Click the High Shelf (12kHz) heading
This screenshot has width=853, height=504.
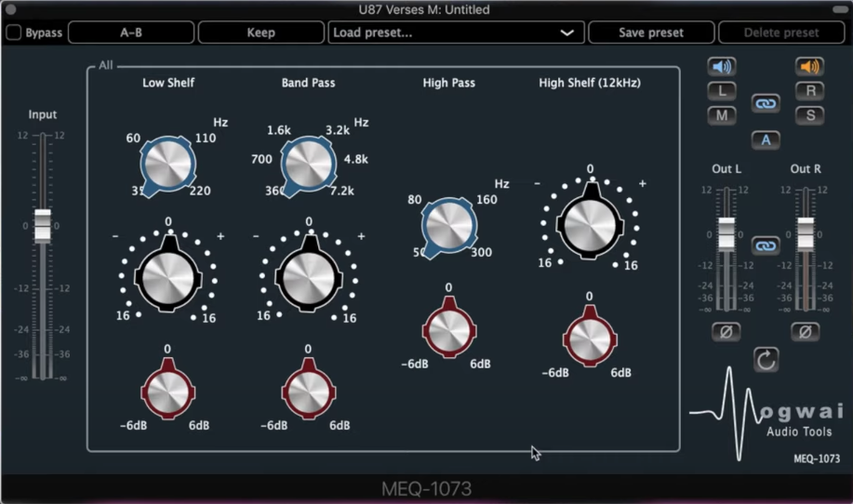[x=590, y=83]
